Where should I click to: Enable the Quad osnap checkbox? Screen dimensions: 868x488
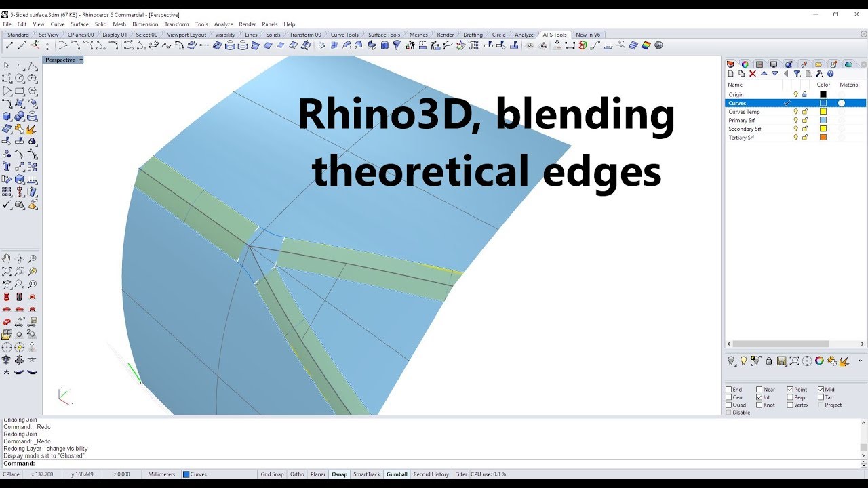(x=729, y=405)
